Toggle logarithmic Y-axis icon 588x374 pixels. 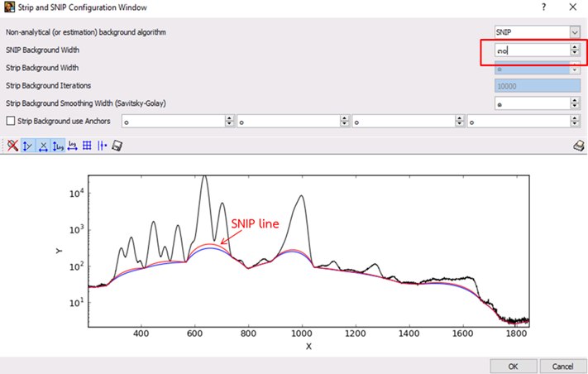click(x=58, y=146)
